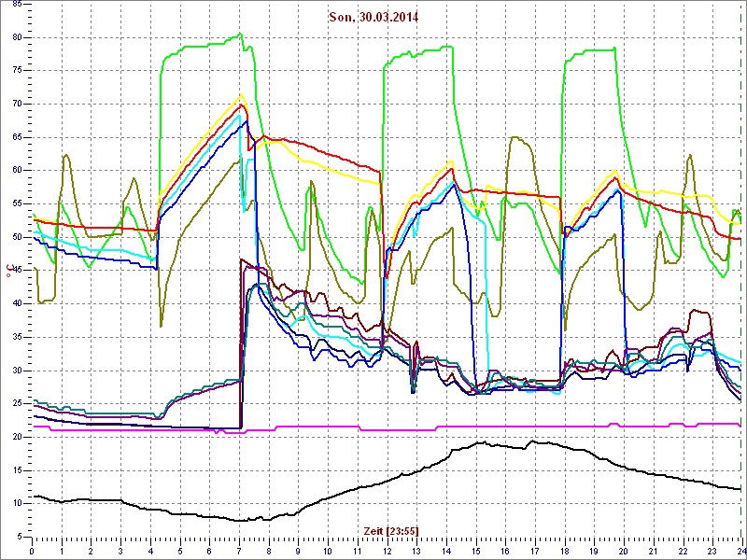Click hour label 6 on the time axis
Image resolution: width=747 pixels, height=560 pixels.
(209, 552)
